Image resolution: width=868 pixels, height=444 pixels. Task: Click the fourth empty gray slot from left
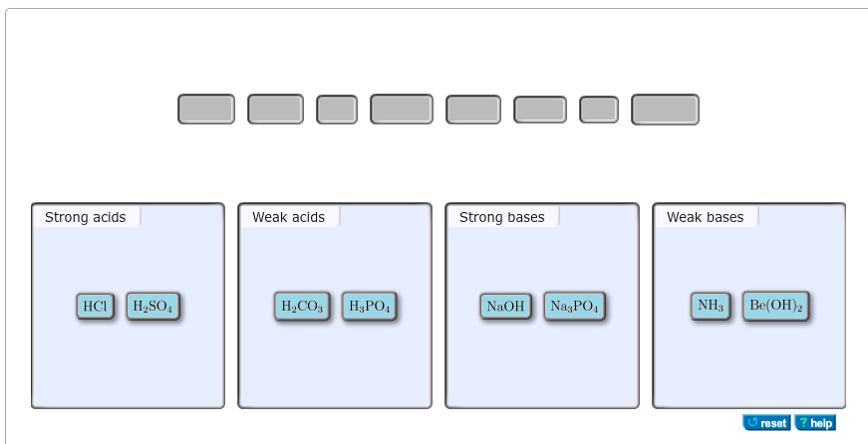point(402,110)
